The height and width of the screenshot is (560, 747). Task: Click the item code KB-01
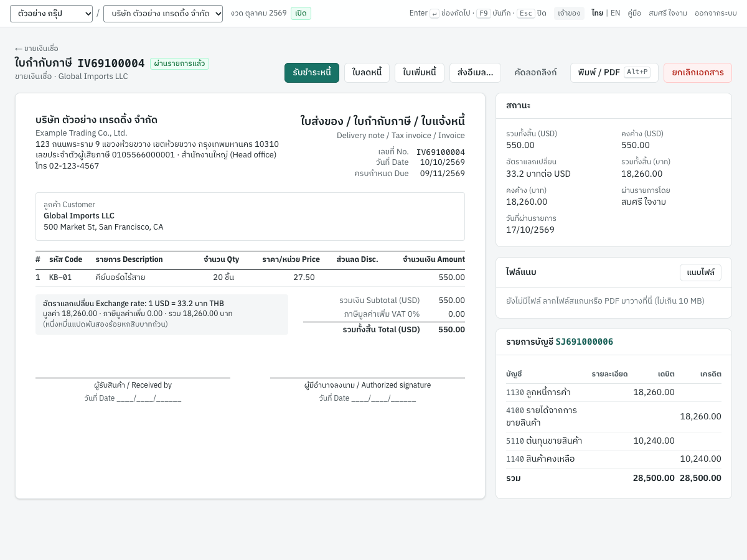(x=60, y=278)
